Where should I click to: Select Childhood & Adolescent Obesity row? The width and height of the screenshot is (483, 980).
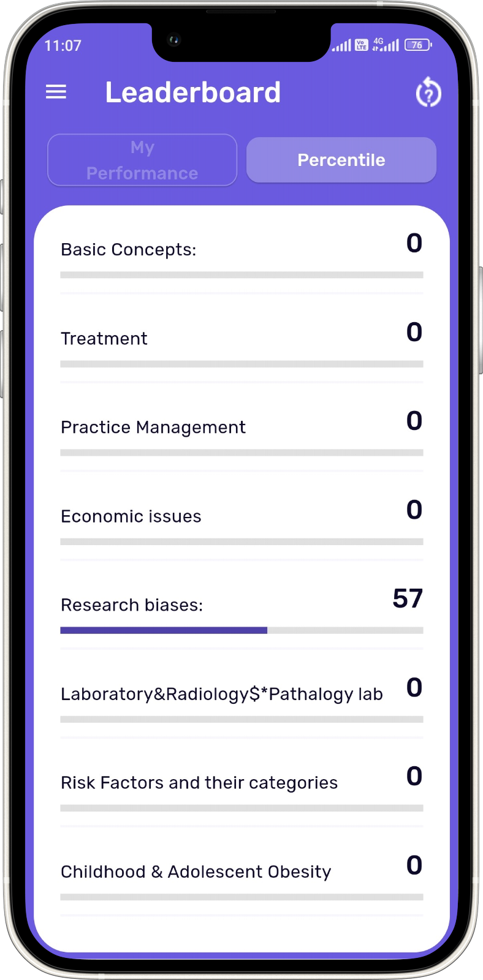[x=196, y=872]
